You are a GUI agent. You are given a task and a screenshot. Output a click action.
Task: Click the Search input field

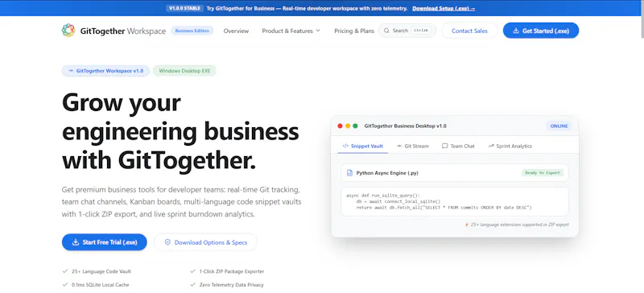point(407,31)
